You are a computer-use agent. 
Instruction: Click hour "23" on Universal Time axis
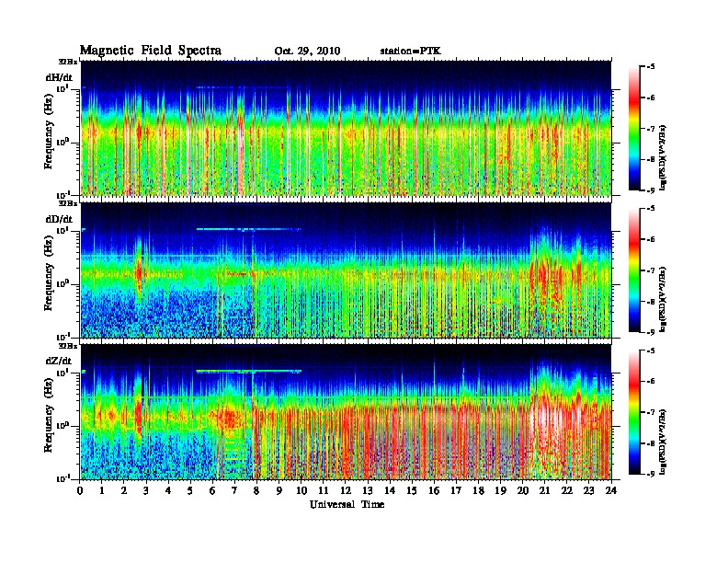[588, 490]
